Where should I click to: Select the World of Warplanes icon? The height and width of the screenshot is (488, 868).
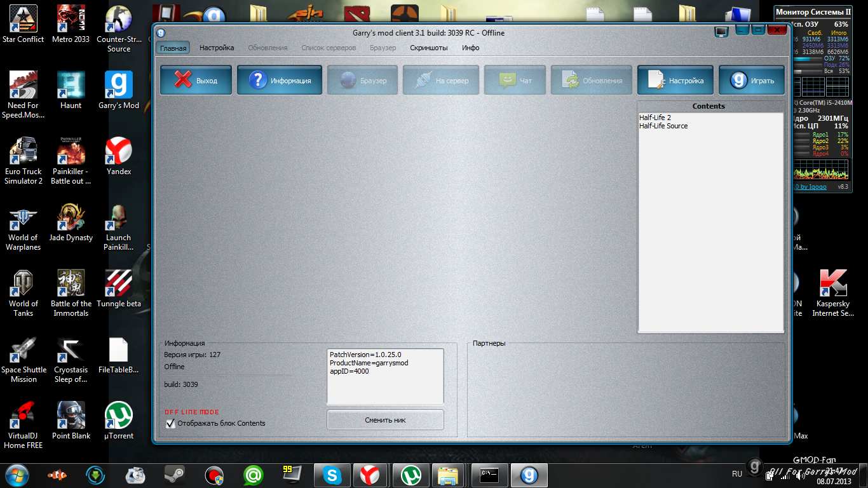click(x=24, y=227)
